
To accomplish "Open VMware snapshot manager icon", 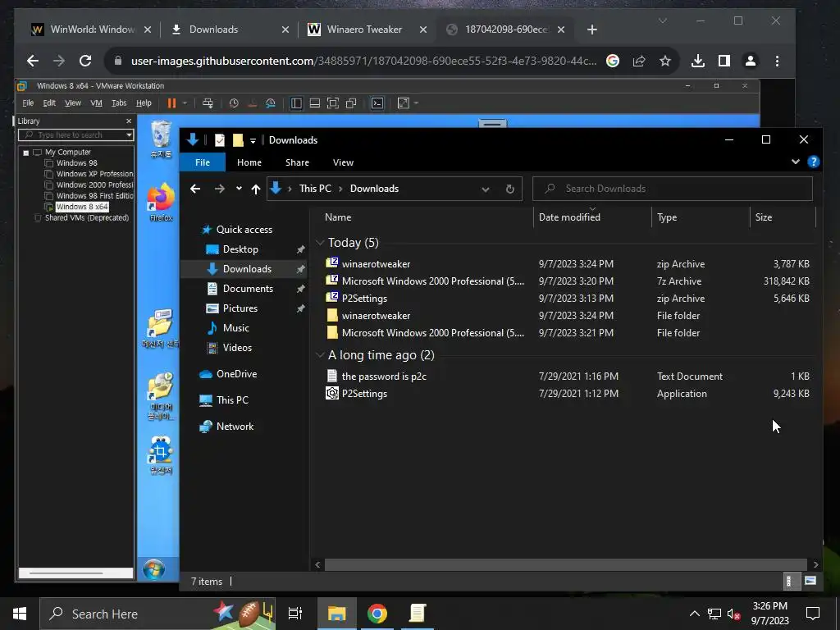I will [271, 103].
